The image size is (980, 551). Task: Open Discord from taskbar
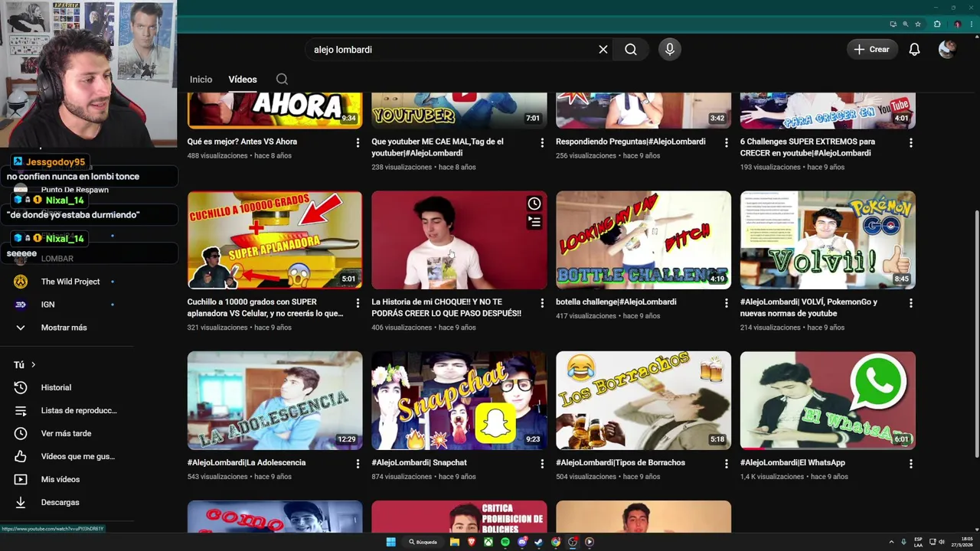522,542
